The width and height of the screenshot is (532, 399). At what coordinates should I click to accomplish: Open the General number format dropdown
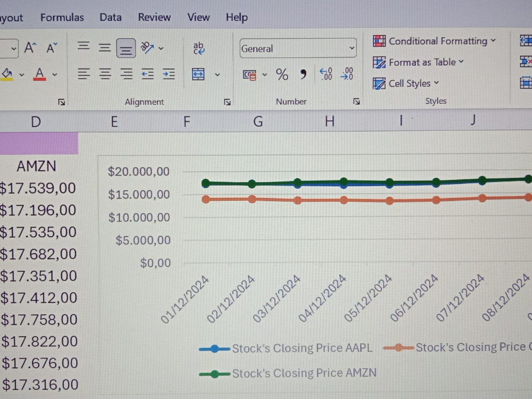pyautogui.click(x=298, y=48)
